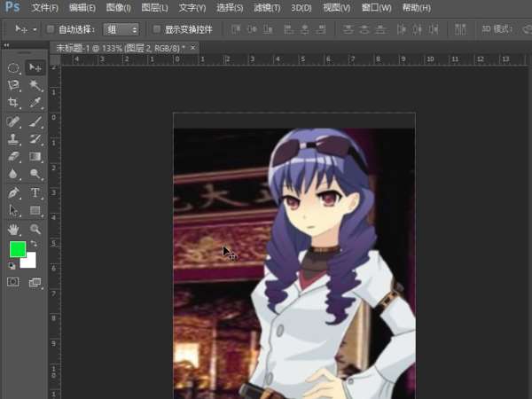Select the Dodge tool

(x=35, y=174)
